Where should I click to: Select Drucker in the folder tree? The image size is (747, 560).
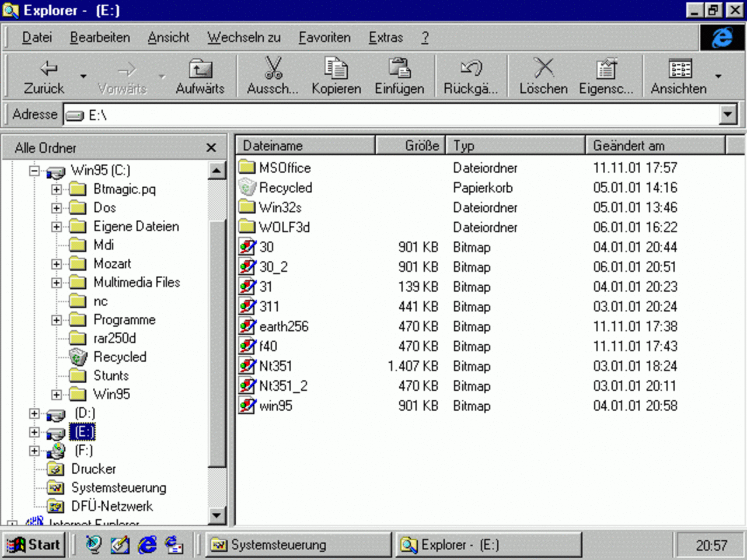93,469
